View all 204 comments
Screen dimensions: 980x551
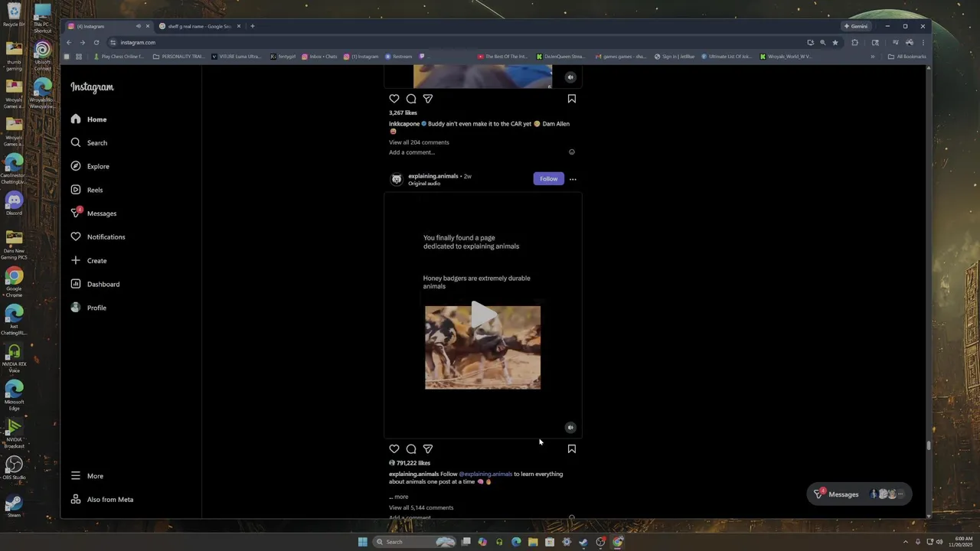pos(419,142)
